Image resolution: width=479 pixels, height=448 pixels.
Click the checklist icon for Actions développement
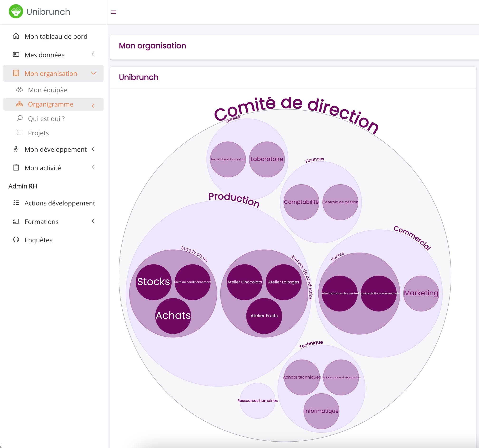click(x=16, y=203)
